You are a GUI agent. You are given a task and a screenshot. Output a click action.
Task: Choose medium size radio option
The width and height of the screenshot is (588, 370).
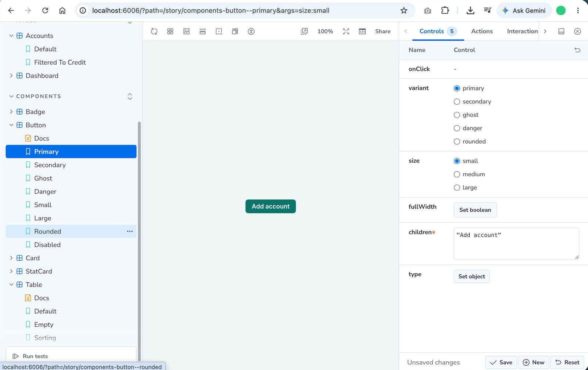457,174
